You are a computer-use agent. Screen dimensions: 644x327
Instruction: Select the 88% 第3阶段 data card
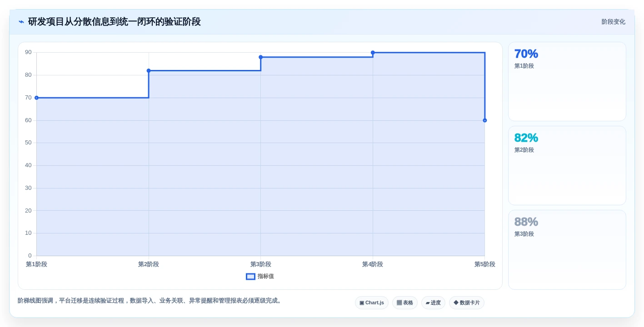567,250
